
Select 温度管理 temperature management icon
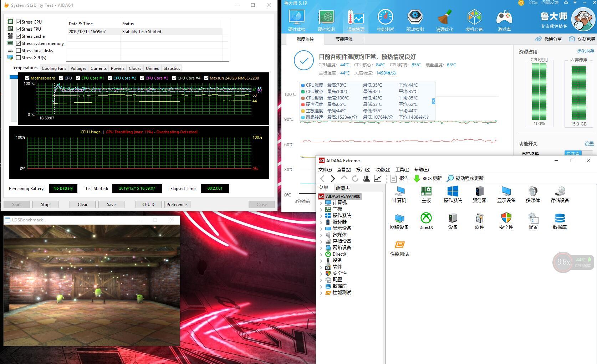[356, 21]
